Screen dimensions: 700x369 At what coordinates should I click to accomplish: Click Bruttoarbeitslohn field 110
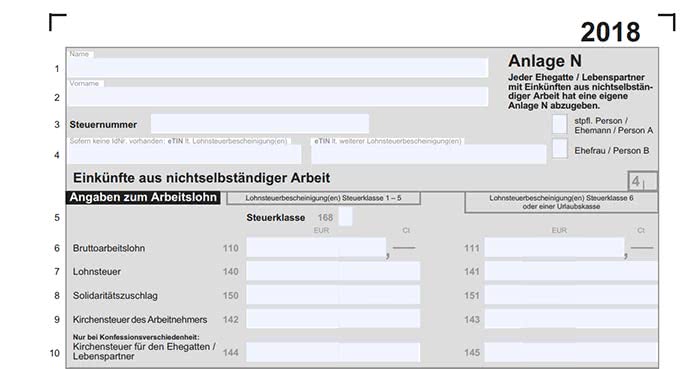316,248
